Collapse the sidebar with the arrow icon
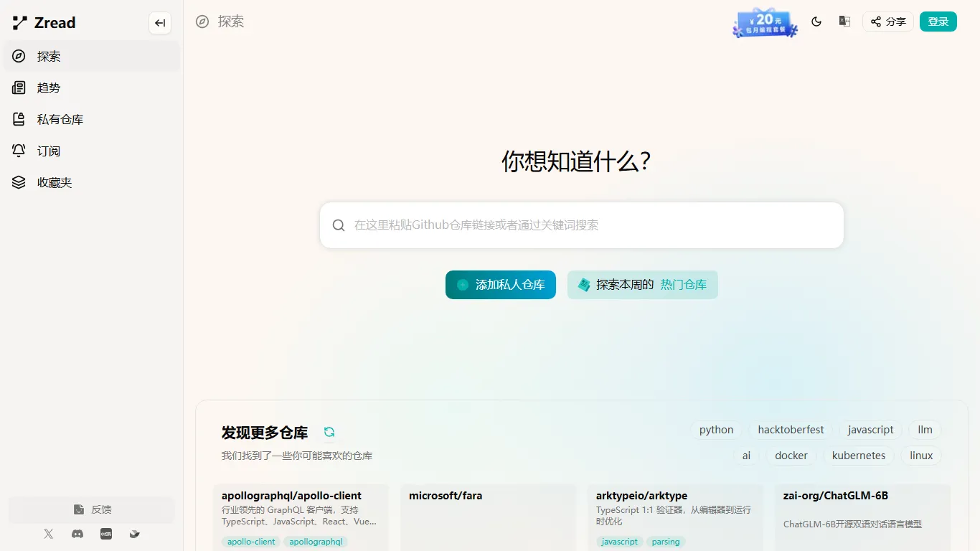 tap(159, 22)
